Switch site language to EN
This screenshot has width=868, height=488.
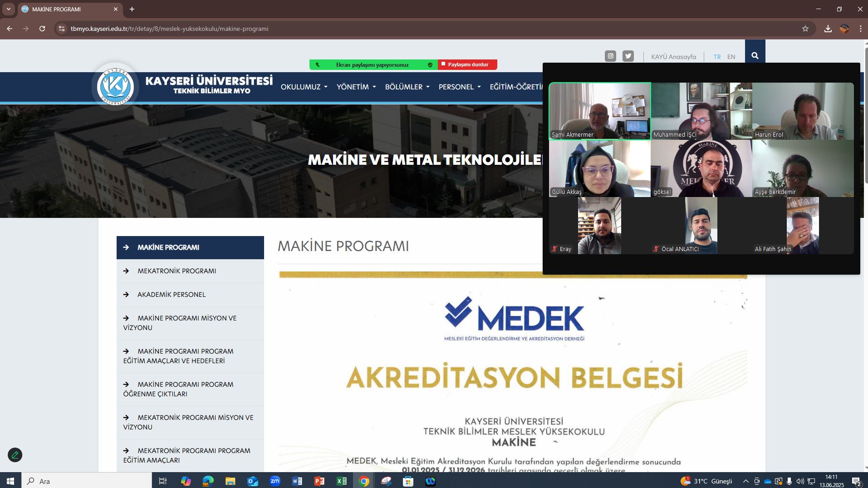(x=731, y=57)
